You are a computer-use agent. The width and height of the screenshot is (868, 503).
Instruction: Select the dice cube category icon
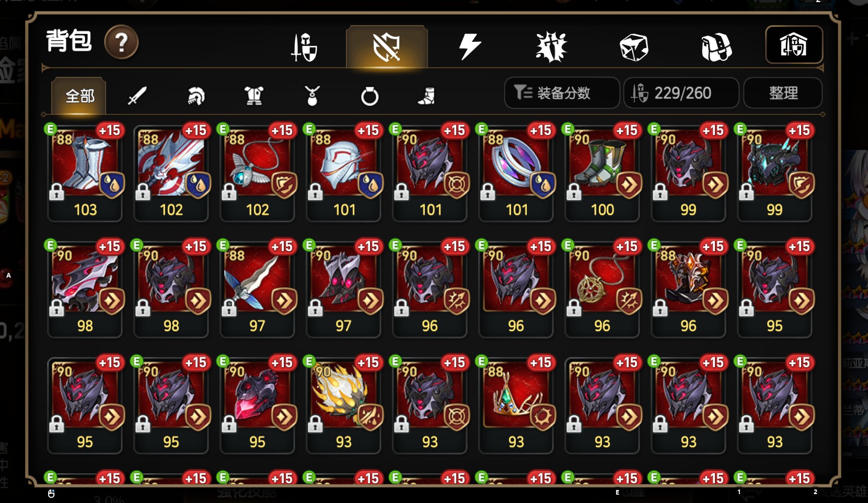click(634, 47)
